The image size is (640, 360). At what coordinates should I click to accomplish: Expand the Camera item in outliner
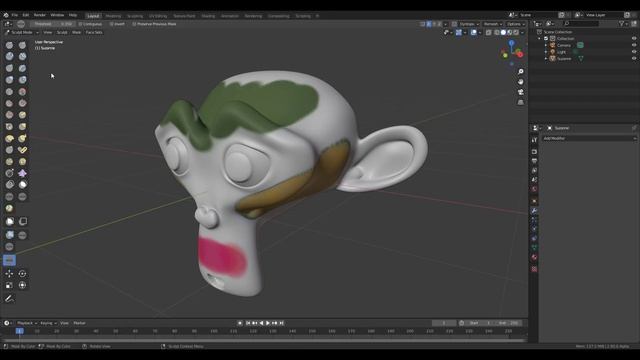(x=546, y=45)
